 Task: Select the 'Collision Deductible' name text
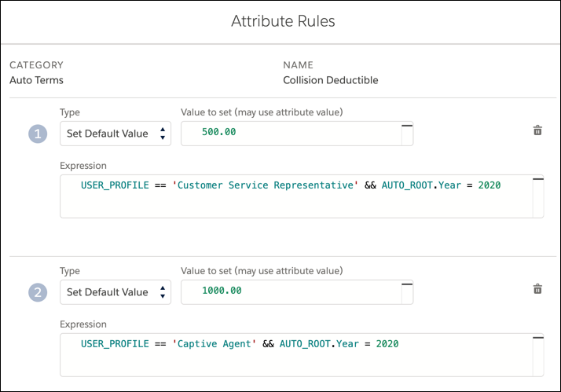330,80
